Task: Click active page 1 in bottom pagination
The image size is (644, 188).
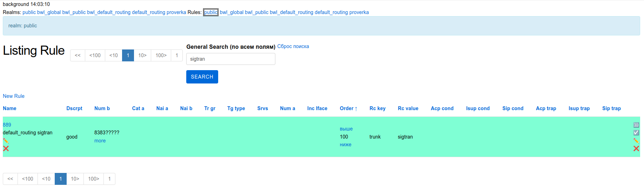Action: 61,179
